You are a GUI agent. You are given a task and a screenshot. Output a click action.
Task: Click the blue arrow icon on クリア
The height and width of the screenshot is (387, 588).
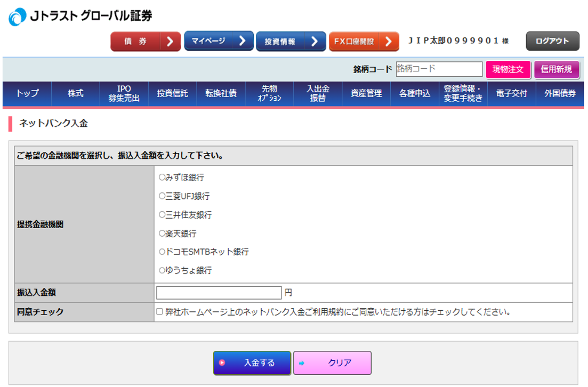302,363
